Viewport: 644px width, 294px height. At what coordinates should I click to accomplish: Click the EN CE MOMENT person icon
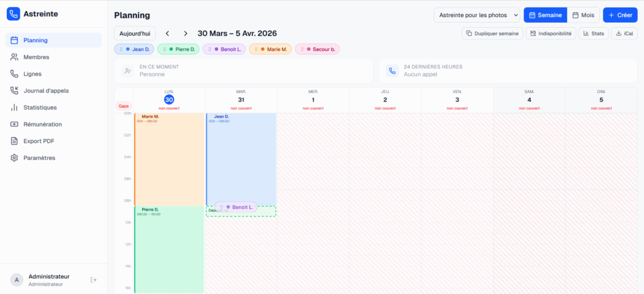(128, 71)
